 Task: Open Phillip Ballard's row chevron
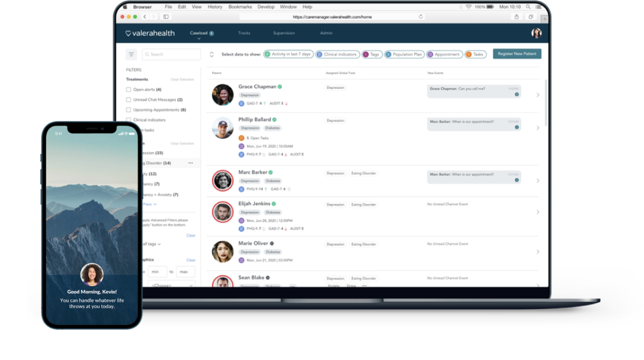click(x=538, y=128)
